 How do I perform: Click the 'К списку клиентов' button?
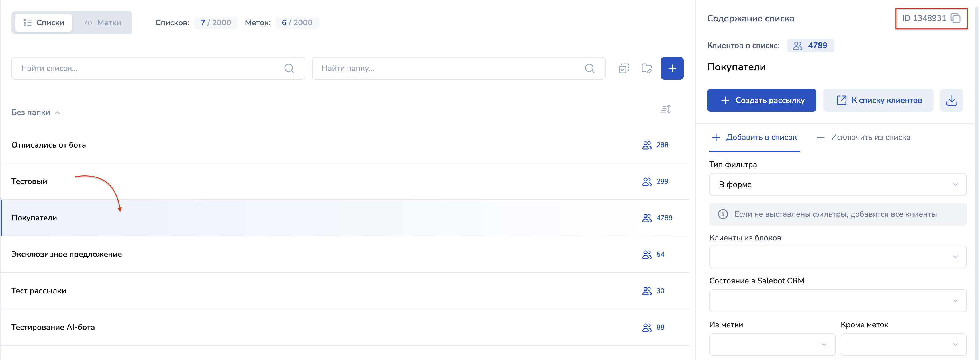[878, 100]
